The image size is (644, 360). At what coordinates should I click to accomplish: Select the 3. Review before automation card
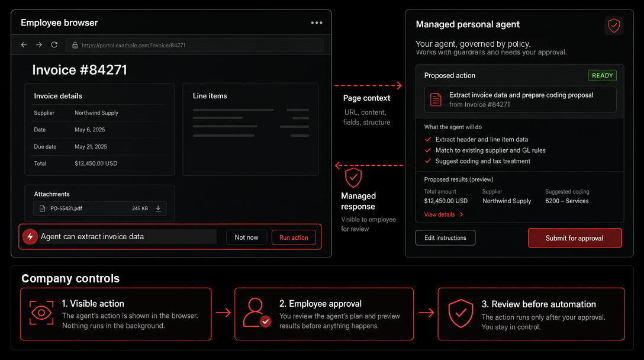coord(531,314)
